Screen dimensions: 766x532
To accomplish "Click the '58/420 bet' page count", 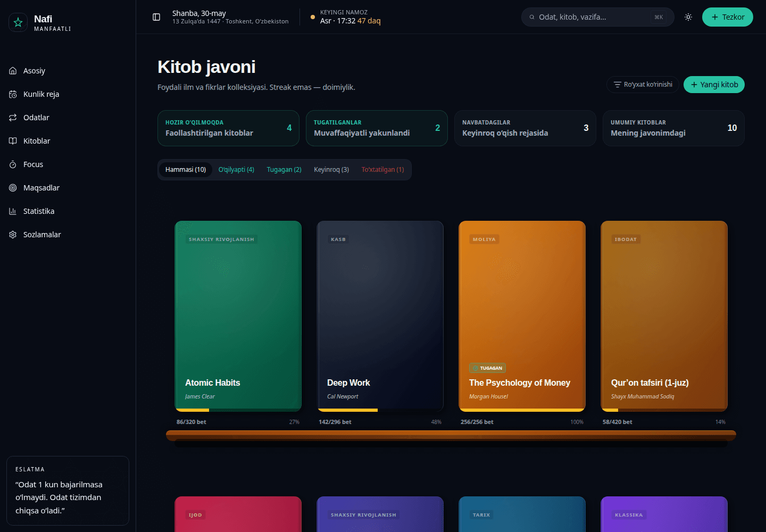I will pos(618,422).
